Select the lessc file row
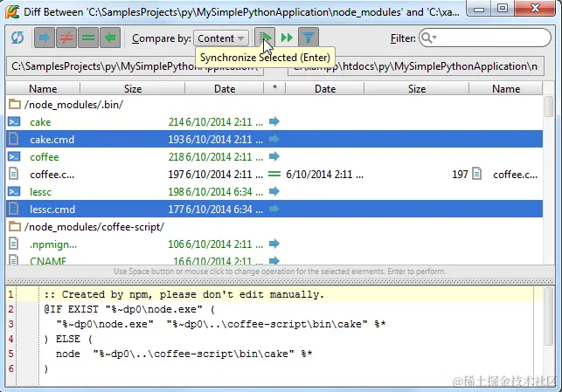 [x=274, y=192]
